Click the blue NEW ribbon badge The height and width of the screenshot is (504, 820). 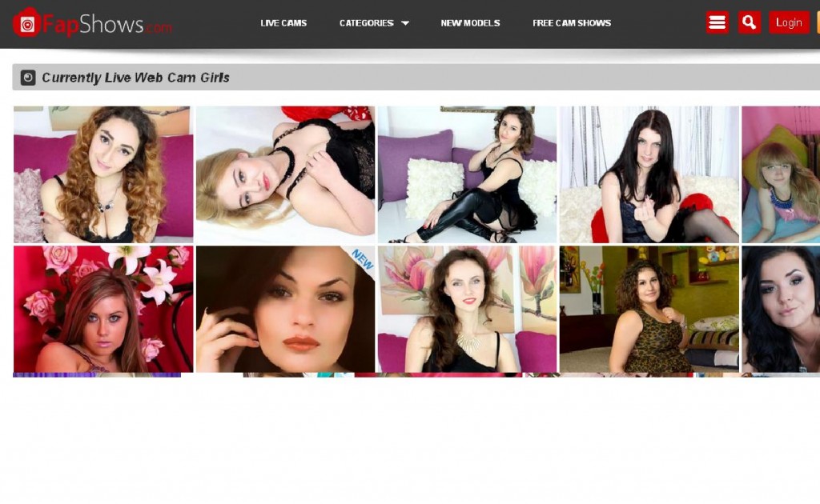point(362,258)
